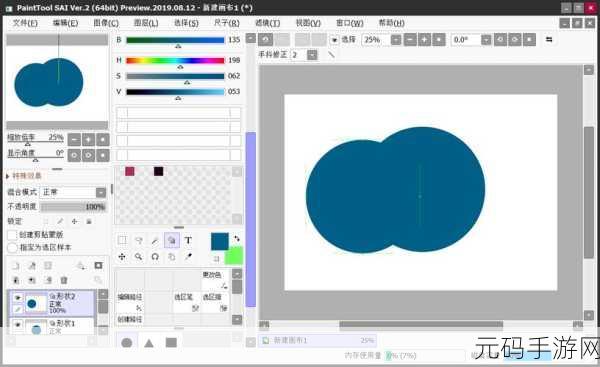This screenshot has height=367, width=600.
Task: Choose the circle shape preset
Action: click(x=127, y=343)
